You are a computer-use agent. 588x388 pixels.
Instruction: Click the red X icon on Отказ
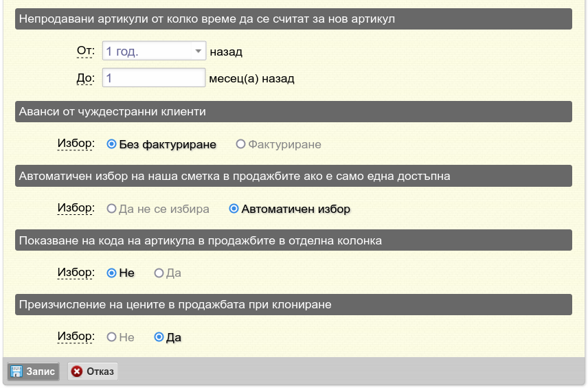77,372
